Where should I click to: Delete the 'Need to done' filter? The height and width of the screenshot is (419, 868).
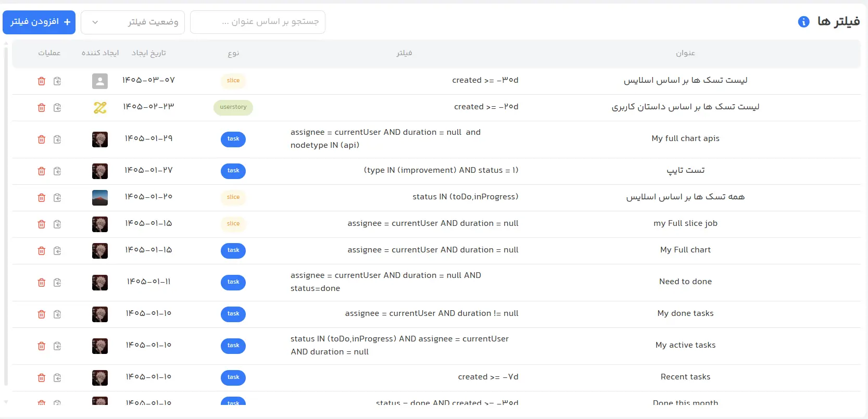pyautogui.click(x=42, y=282)
